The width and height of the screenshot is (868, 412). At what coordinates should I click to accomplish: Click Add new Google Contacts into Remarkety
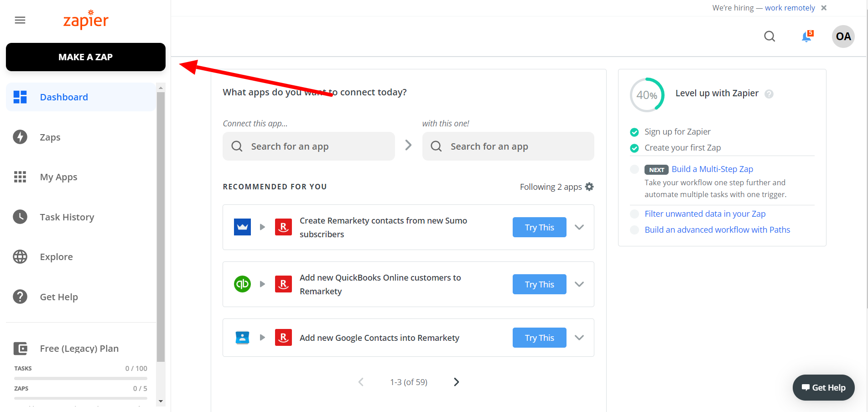[379, 338]
